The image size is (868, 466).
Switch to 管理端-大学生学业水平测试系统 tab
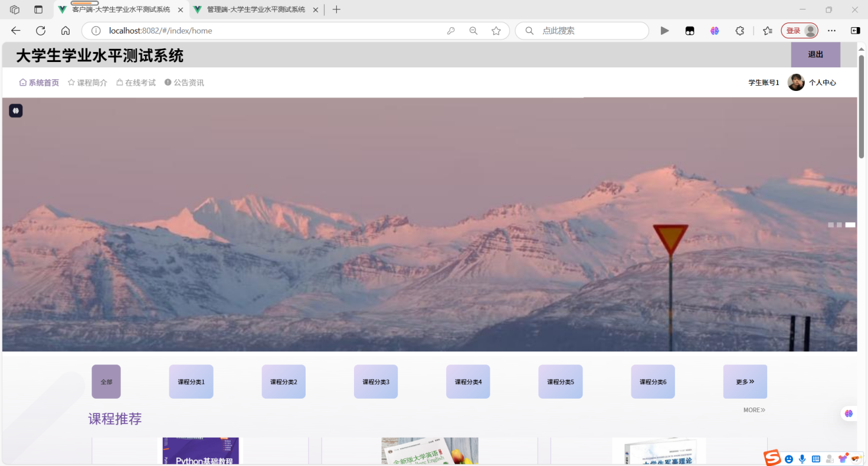(256, 9)
